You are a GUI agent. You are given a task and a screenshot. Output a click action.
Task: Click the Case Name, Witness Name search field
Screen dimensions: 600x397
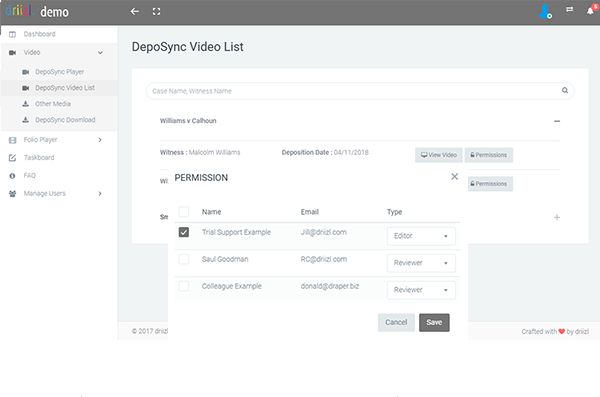pos(360,91)
